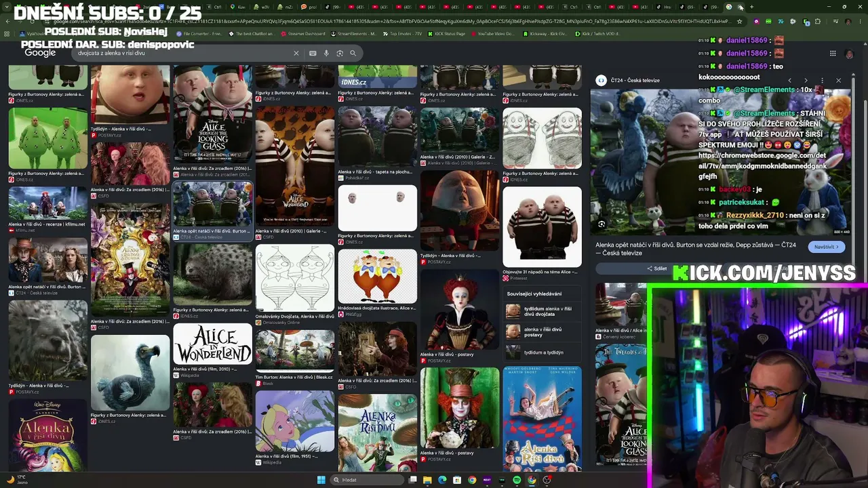Start voice search with microphone icon
The image size is (868, 488).
coord(326,53)
